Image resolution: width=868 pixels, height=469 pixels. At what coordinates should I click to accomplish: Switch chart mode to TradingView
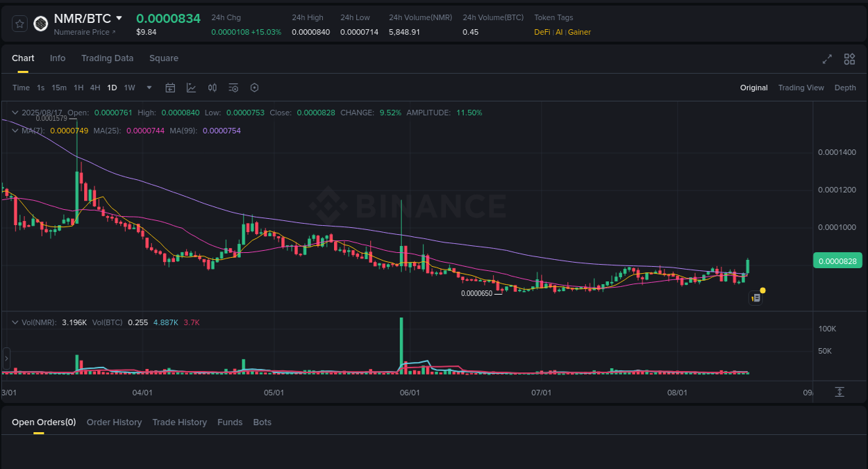click(x=801, y=88)
